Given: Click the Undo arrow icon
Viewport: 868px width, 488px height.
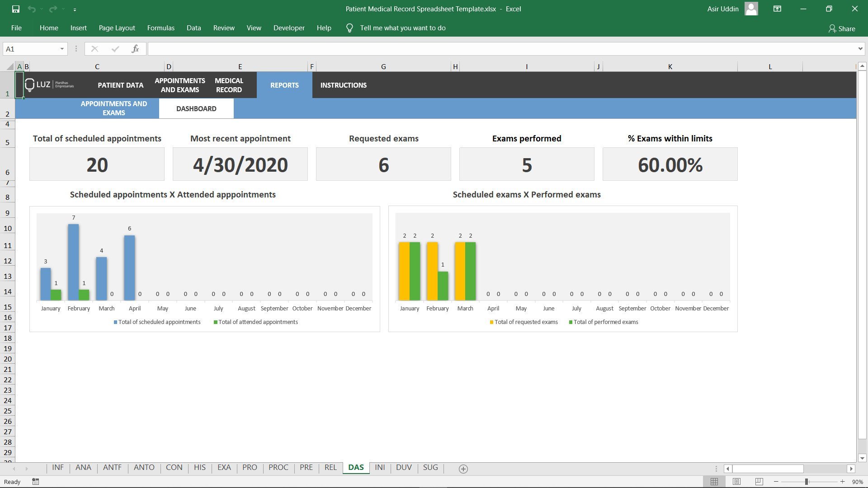Looking at the screenshot, I should (31, 9).
